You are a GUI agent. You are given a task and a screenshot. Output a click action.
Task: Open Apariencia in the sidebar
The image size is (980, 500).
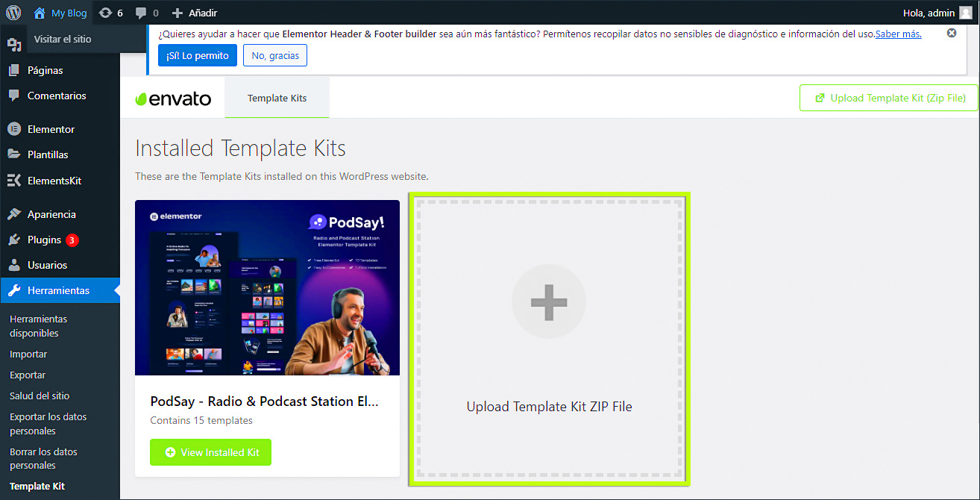tap(51, 214)
